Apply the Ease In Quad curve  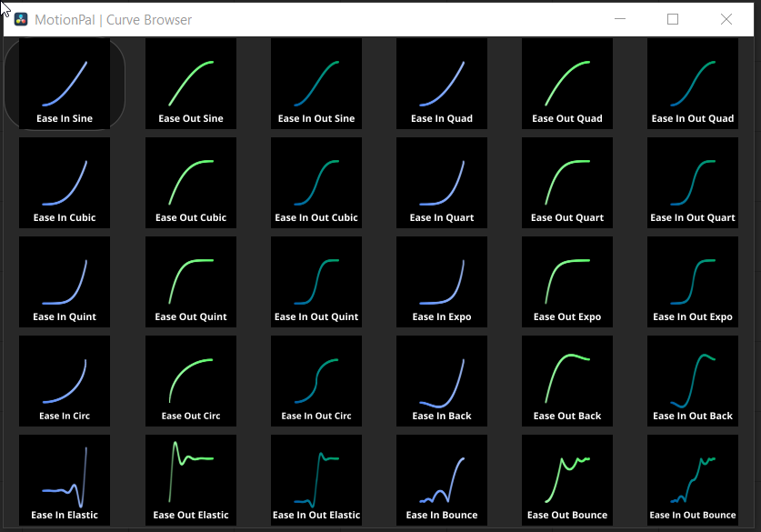pos(442,84)
